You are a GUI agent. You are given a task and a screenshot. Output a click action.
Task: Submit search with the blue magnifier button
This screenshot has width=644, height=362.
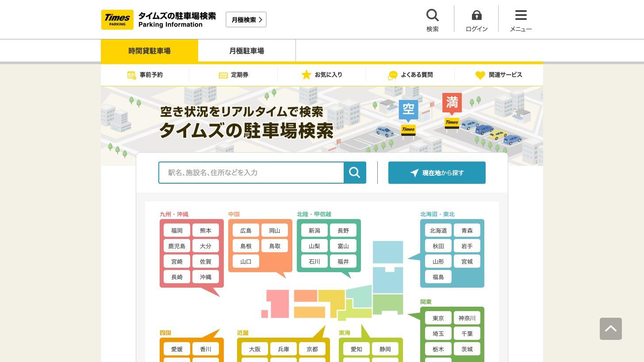click(355, 173)
